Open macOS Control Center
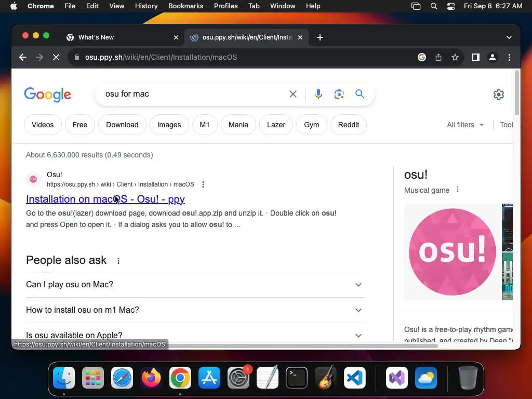The height and width of the screenshot is (399, 532). (x=450, y=6)
